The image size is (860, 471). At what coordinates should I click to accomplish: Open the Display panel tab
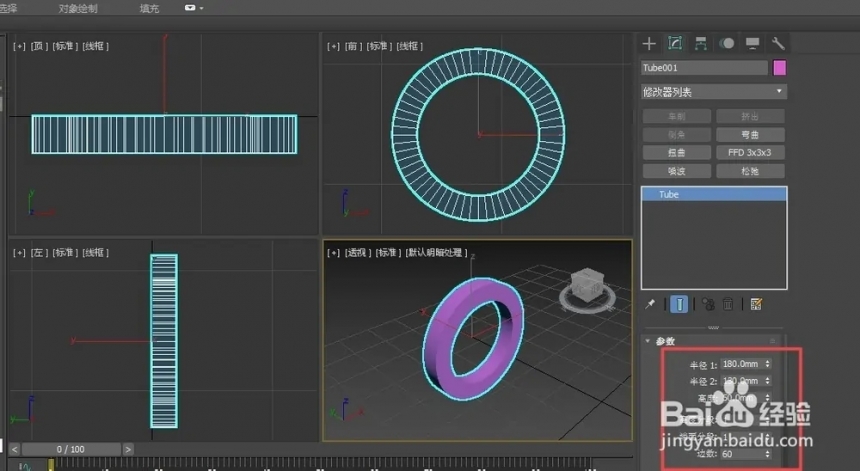tap(752, 43)
